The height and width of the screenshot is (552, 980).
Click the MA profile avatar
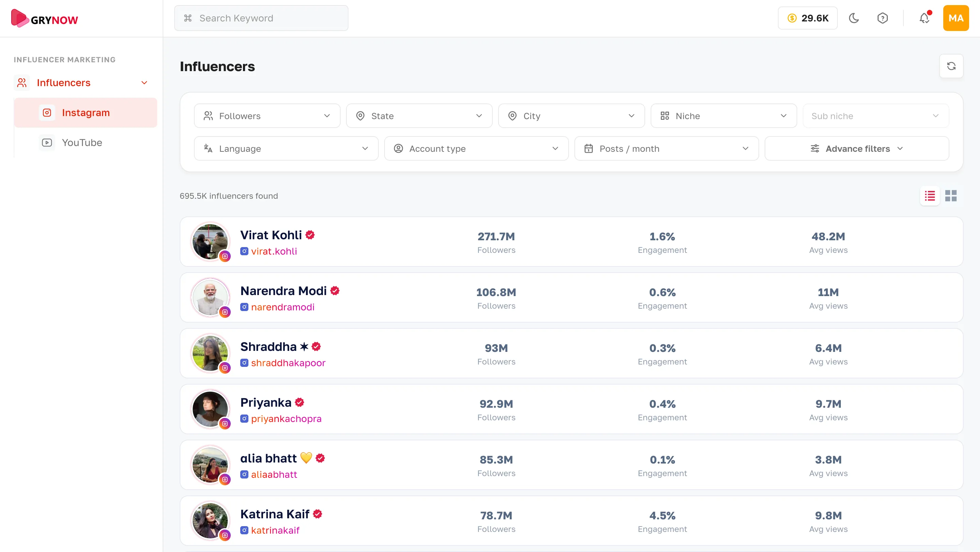click(955, 18)
